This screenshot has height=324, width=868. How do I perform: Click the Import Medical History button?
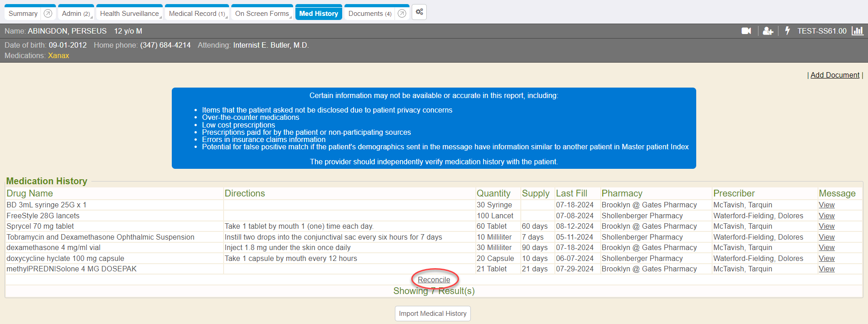(433, 314)
